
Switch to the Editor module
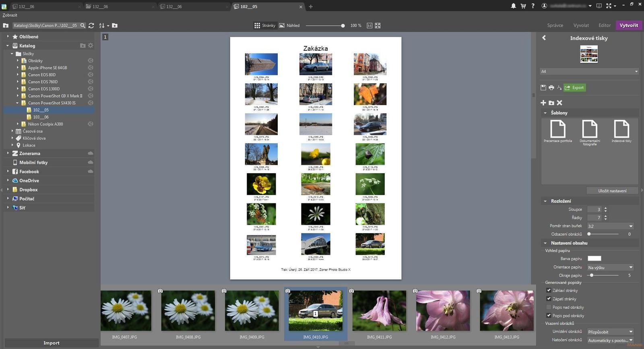[x=605, y=25]
